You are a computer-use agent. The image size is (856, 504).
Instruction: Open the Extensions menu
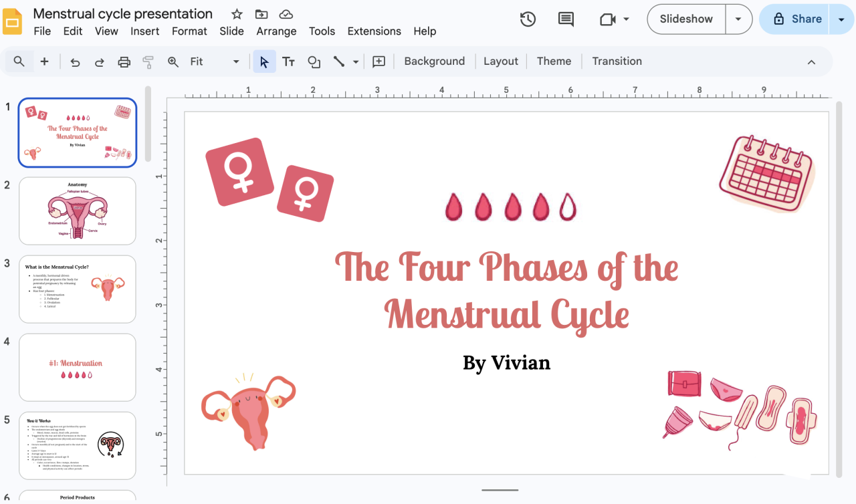(x=374, y=31)
